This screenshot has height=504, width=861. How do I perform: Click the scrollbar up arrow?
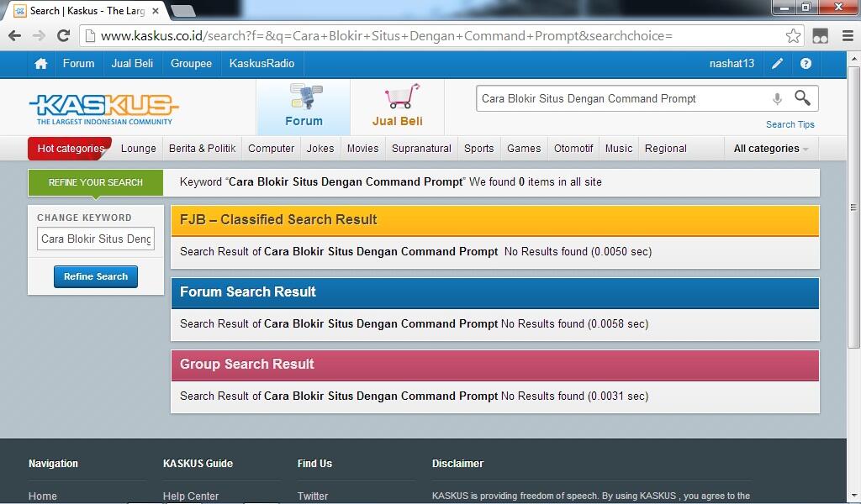pyautogui.click(x=853, y=58)
